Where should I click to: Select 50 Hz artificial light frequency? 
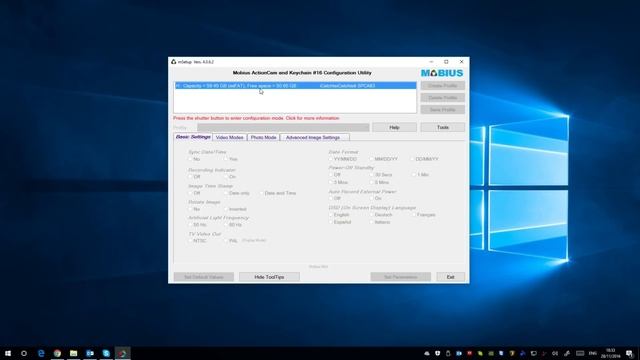click(197, 225)
